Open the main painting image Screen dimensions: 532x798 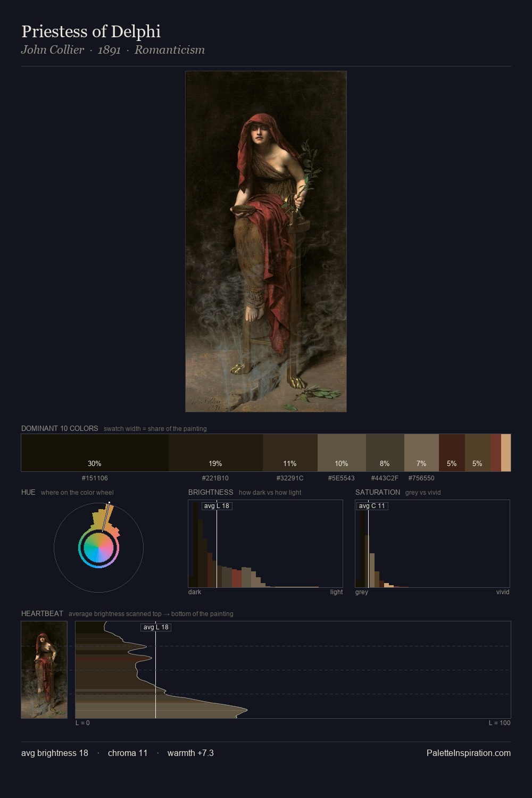[x=266, y=242]
